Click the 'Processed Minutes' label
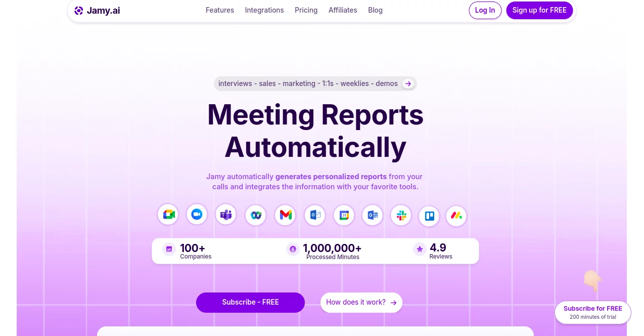Image resolution: width=644 pixels, height=336 pixels. click(x=333, y=257)
